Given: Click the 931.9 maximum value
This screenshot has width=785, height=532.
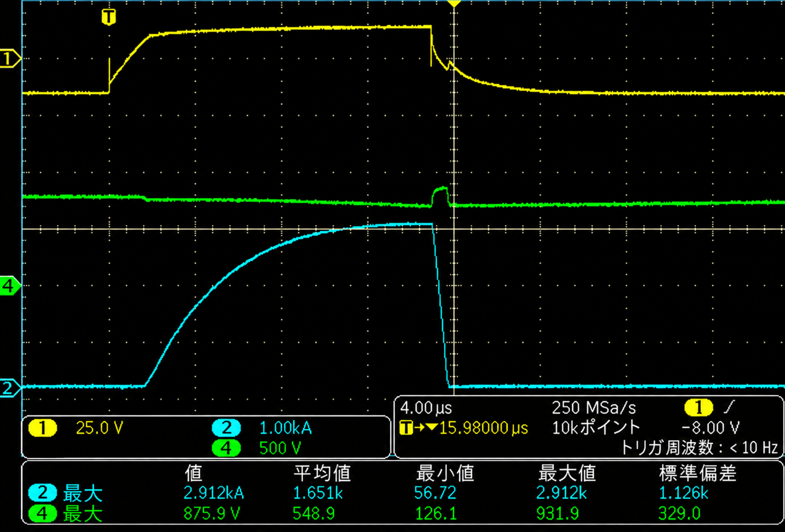Looking at the screenshot, I should 557,513.
